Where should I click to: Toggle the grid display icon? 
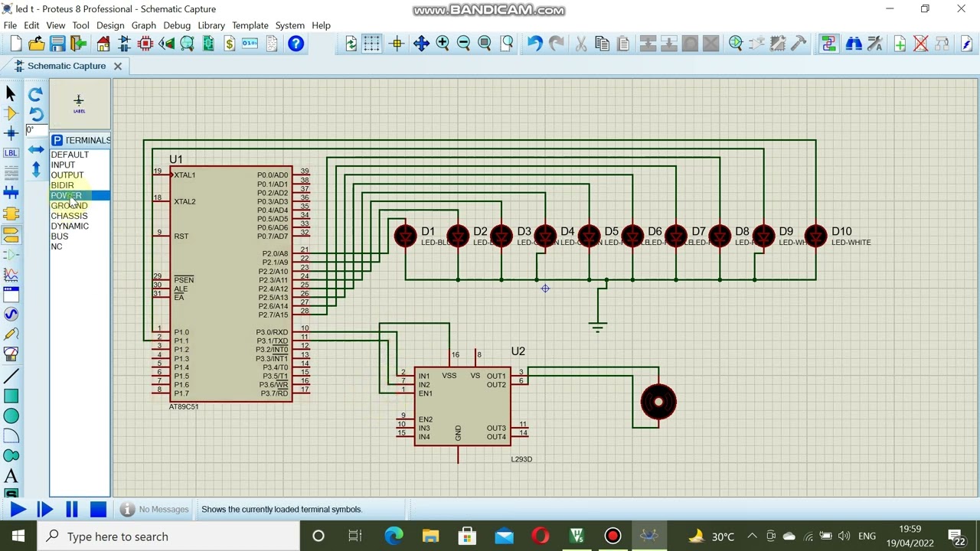371,44
